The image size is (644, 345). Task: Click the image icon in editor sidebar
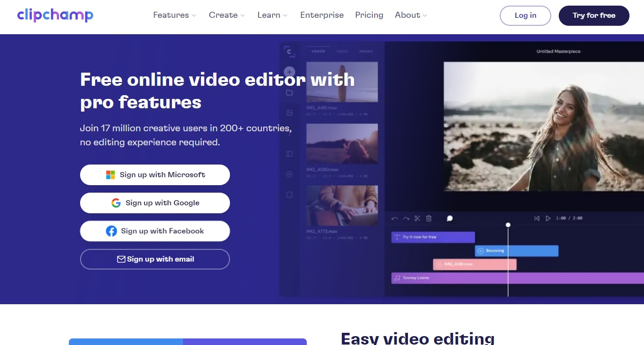[x=289, y=113]
